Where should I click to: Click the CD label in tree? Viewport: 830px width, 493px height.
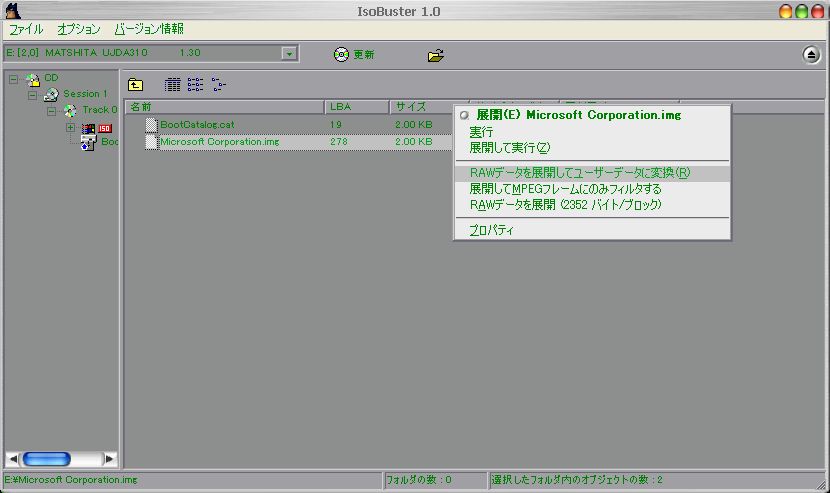pyautogui.click(x=51, y=78)
